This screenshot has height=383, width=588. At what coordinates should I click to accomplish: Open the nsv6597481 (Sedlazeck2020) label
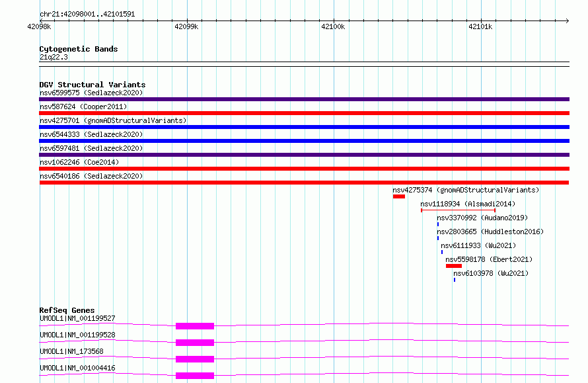tap(91, 148)
